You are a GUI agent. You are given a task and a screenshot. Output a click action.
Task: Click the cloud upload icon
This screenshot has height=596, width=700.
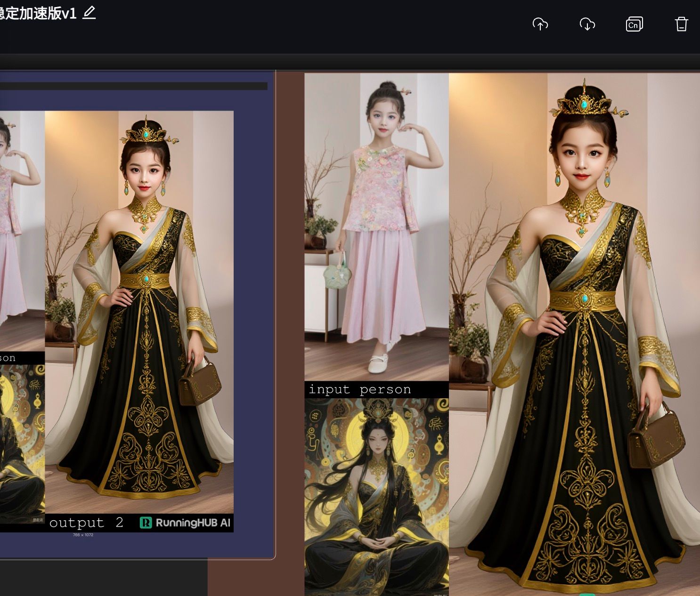[540, 24]
